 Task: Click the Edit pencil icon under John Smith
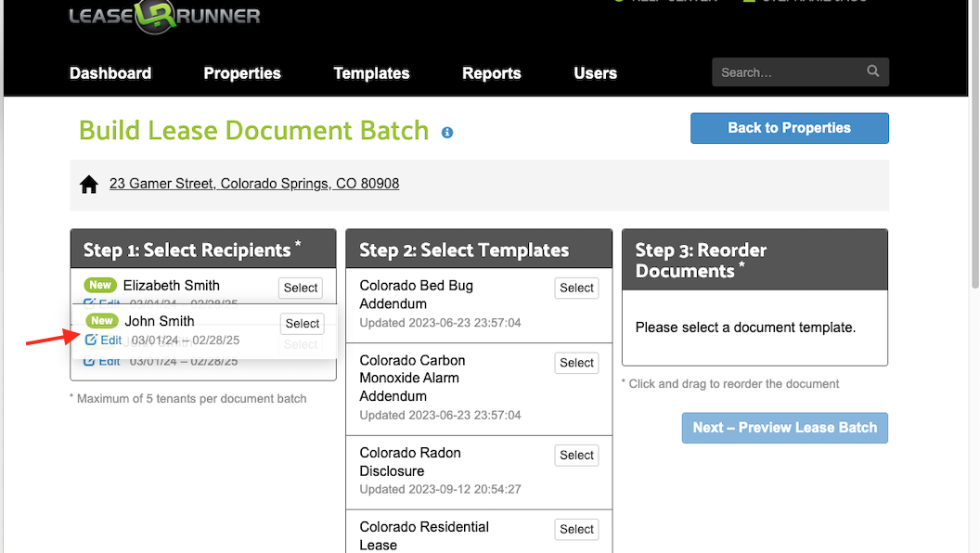coord(91,340)
